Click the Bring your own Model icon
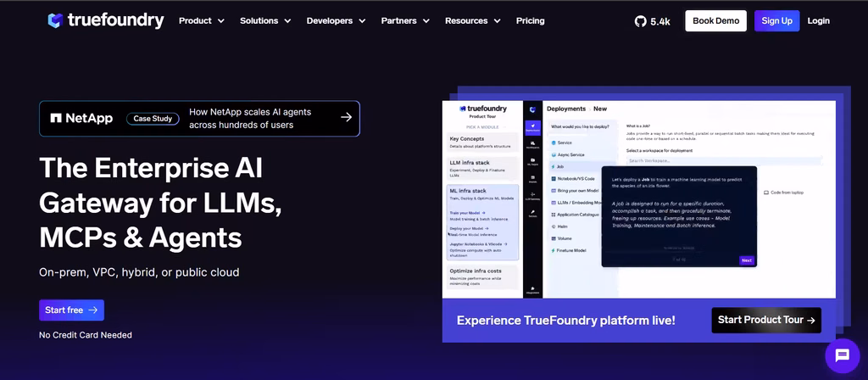This screenshot has width=868, height=380. point(553,191)
